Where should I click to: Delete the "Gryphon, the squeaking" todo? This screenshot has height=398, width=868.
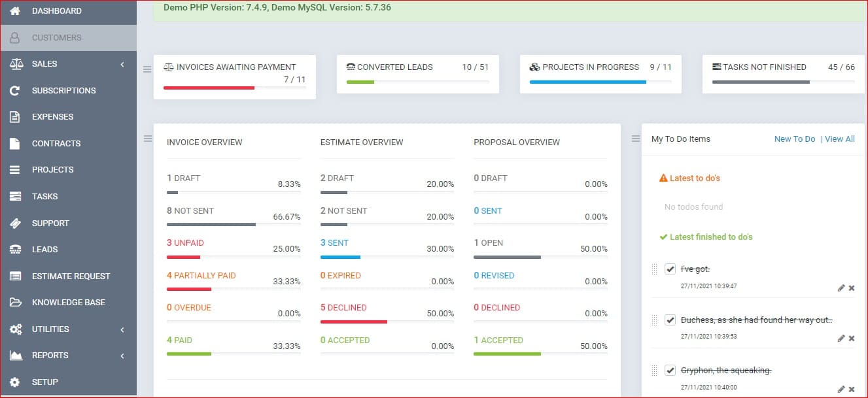pyautogui.click(x=852, y=389)
